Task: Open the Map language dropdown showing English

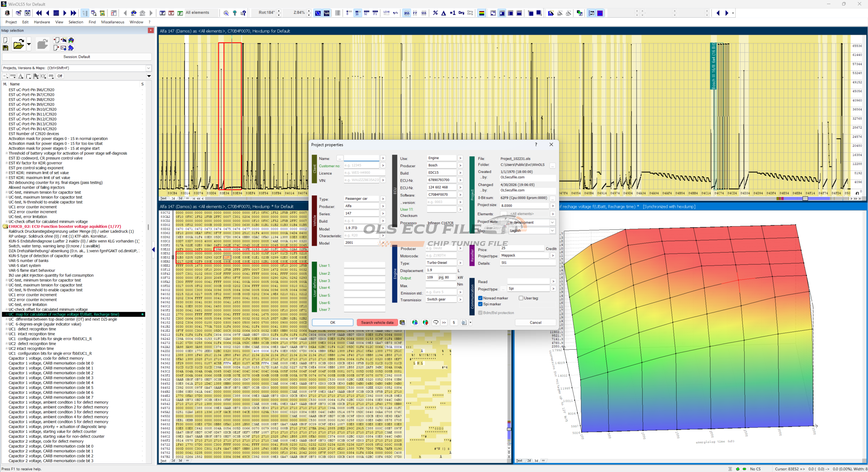Action: point(552,231)
